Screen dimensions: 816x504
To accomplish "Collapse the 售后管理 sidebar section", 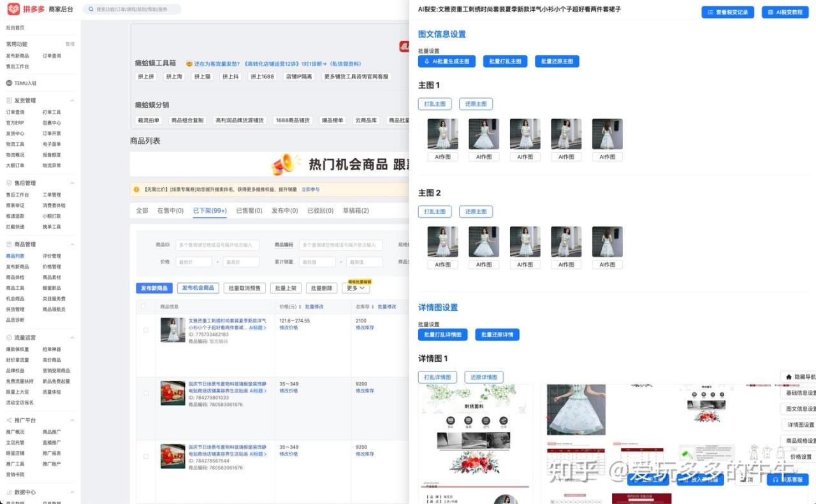I will pos(72,184).
